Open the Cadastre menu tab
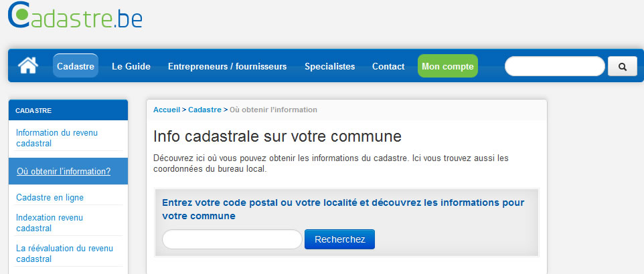Image resolution: width=644 pixels, height=274 pixels. point(76,66)
